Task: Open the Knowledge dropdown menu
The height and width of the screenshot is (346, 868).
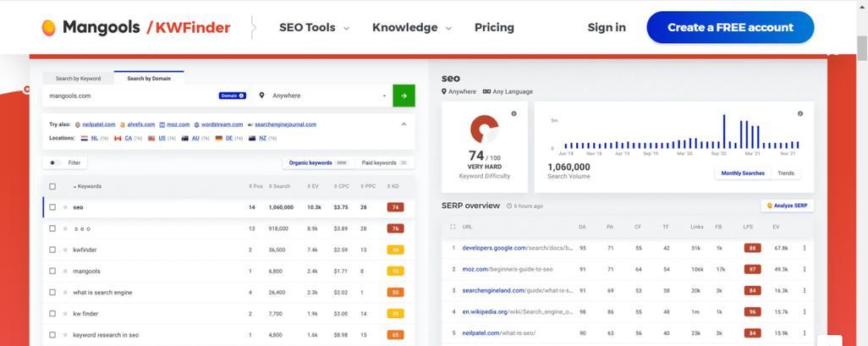Action: 412,28
